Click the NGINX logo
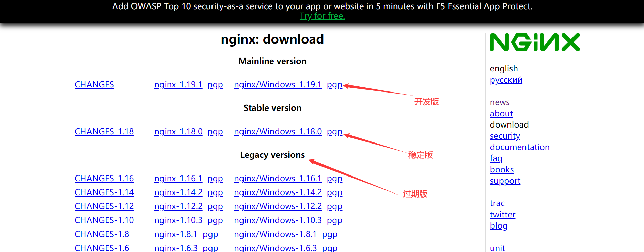 pyautogui.click(x=535, y=42)
